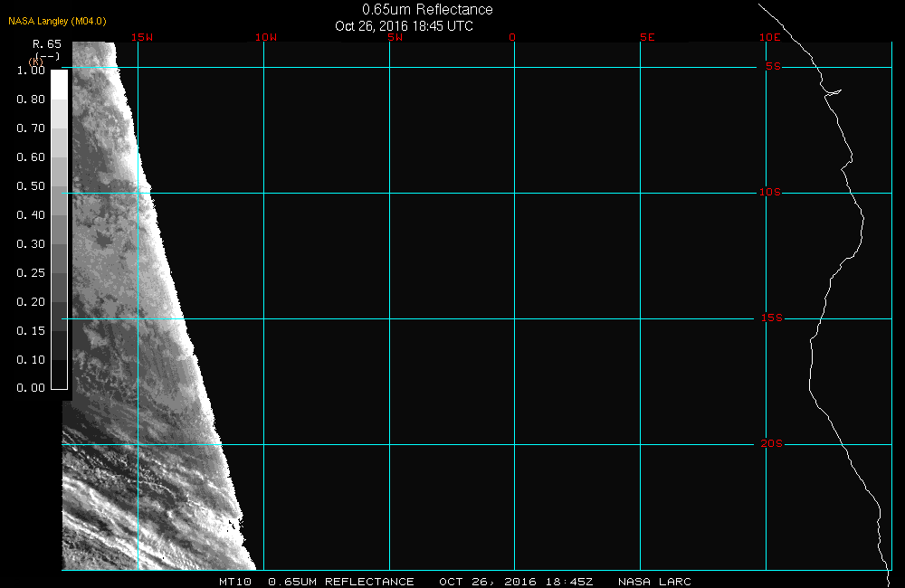Click the Oct 26, 2016 18:45 UTC timestamp
The width and height of the screenshot is (905, 588).
tap(404, 26)
